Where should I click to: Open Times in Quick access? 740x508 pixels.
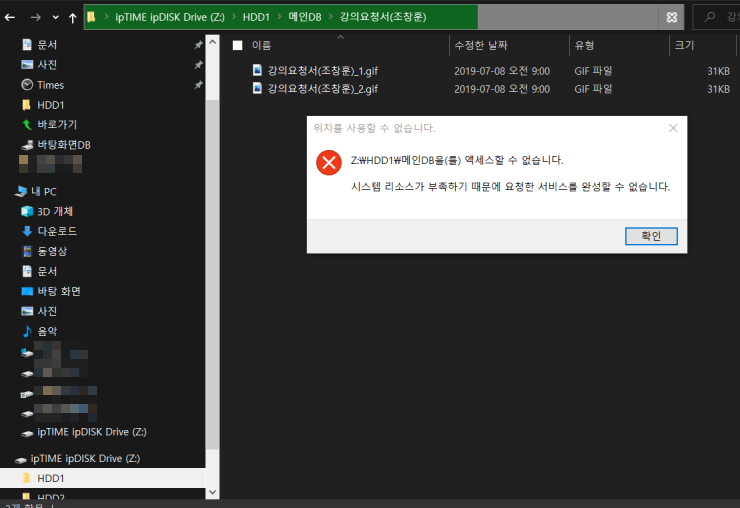(50, 85)
